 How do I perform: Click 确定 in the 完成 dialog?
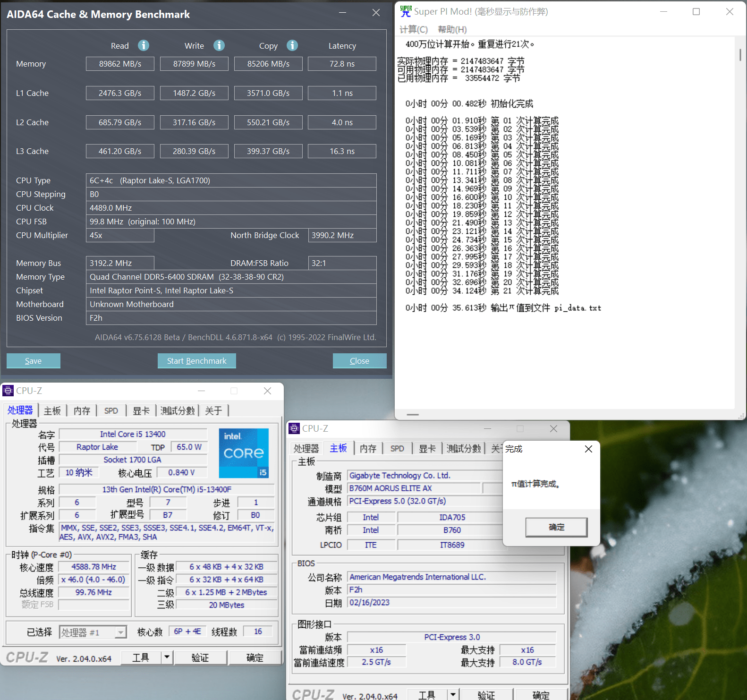tap(556, 527)
